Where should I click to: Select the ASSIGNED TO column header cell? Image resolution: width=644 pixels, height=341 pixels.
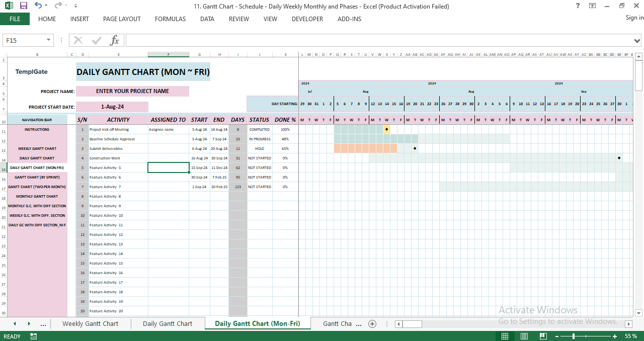(x=169, y=120)
